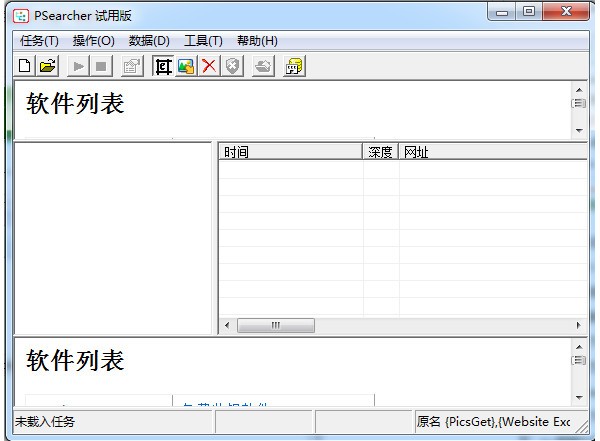
Task: Click the table's left scroll arrow
Action: click(x=227, y=325)
